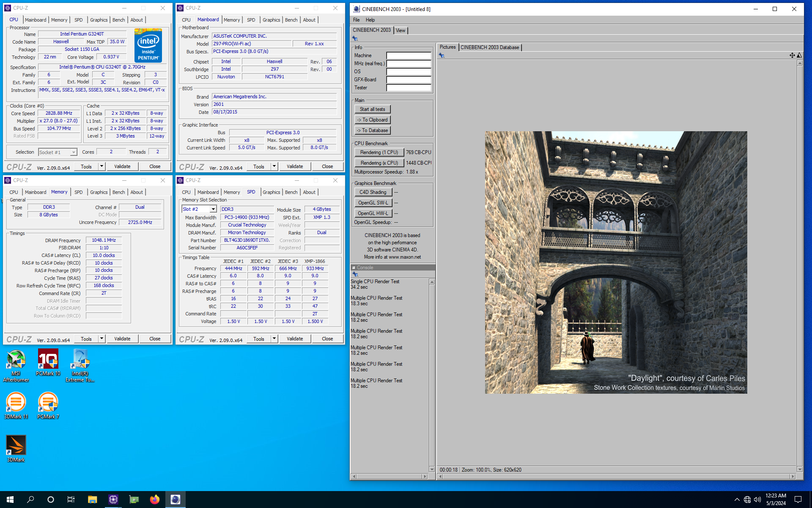The width and height of the screenshot is (812, 508).
Task: Click the pin icon in Pictures panel
Action: tap(442, 55)
